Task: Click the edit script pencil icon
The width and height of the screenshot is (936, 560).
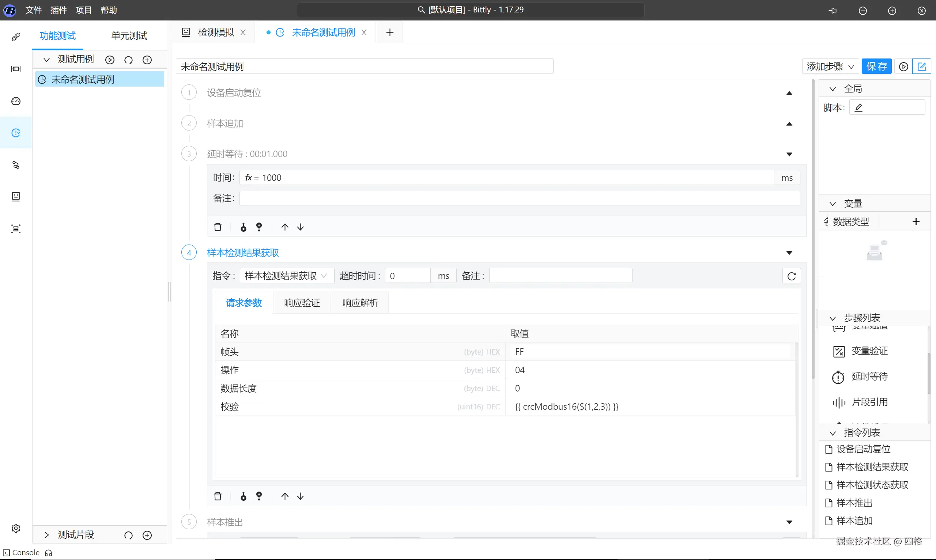Action: [858, 108]
